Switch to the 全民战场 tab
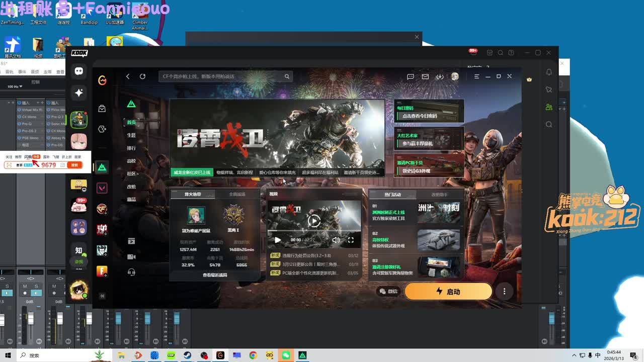This screenshot has height=362, width=644. (237, 194)
